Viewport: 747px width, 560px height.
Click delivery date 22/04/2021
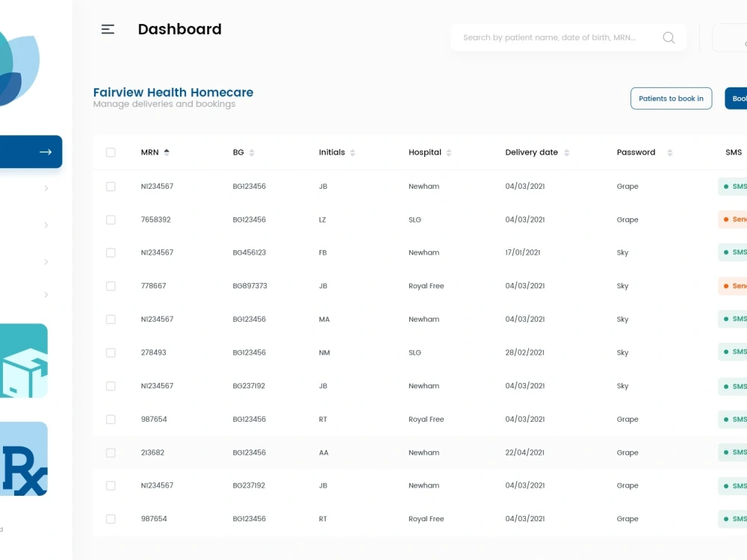pyautogui.click(x=524, y=452)
